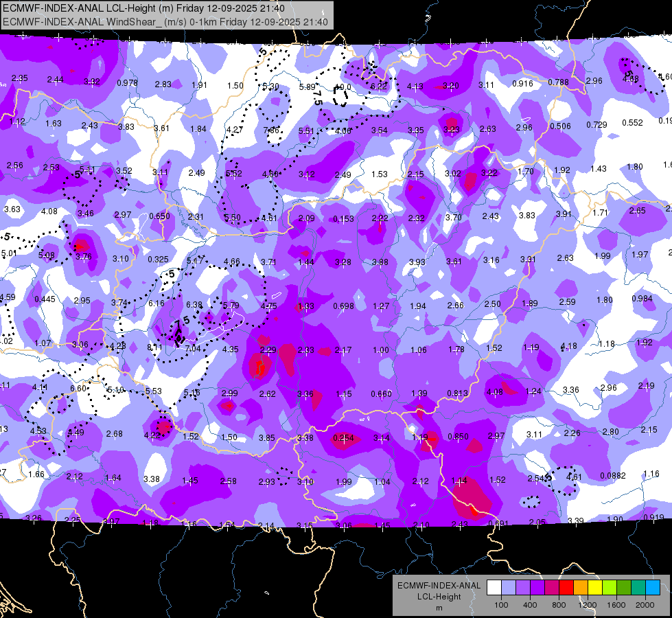Click the wind shear value 0.506
Image resolution: width=672 pixels, height=618 pixels.
(561, 126)
